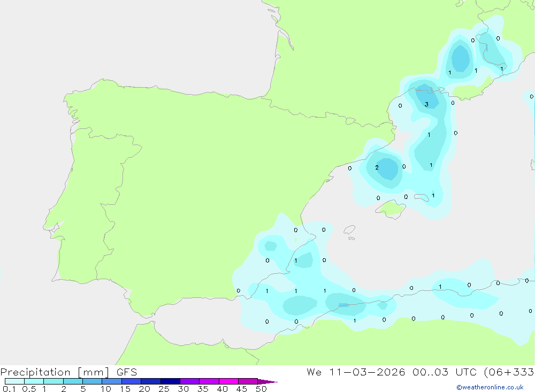
Task: Click the '20' legend scale label
Action: pos(144,389)
